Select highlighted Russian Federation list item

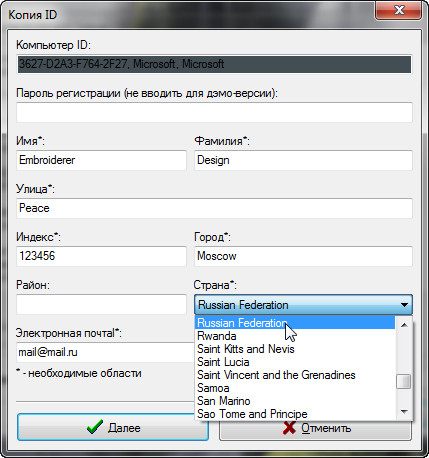(x=295, y=323)
